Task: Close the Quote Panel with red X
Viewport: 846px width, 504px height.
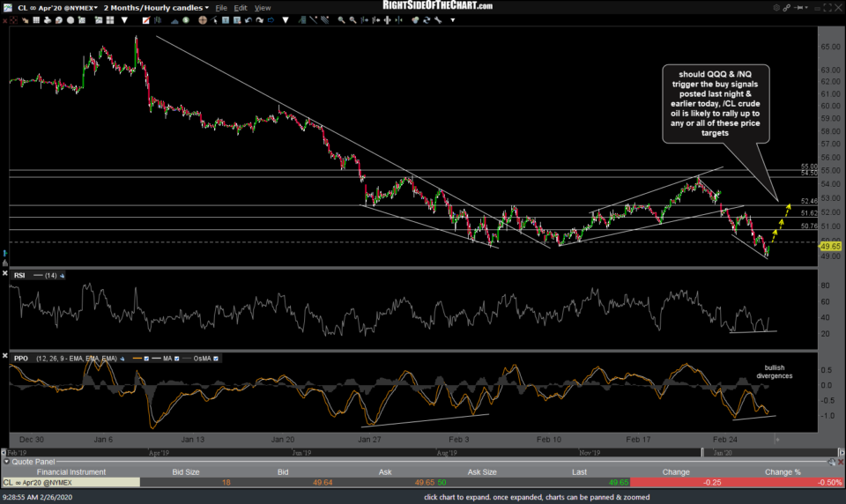Action: pos(839,461)
